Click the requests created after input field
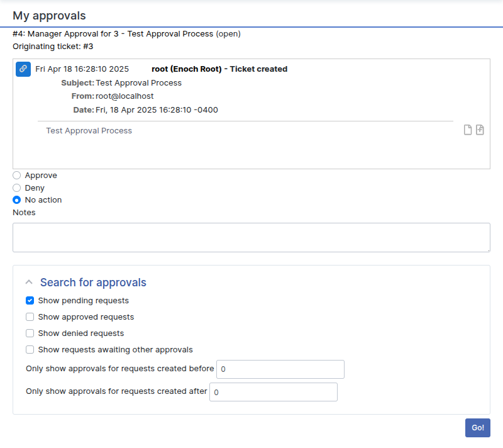 pos(273,391)
